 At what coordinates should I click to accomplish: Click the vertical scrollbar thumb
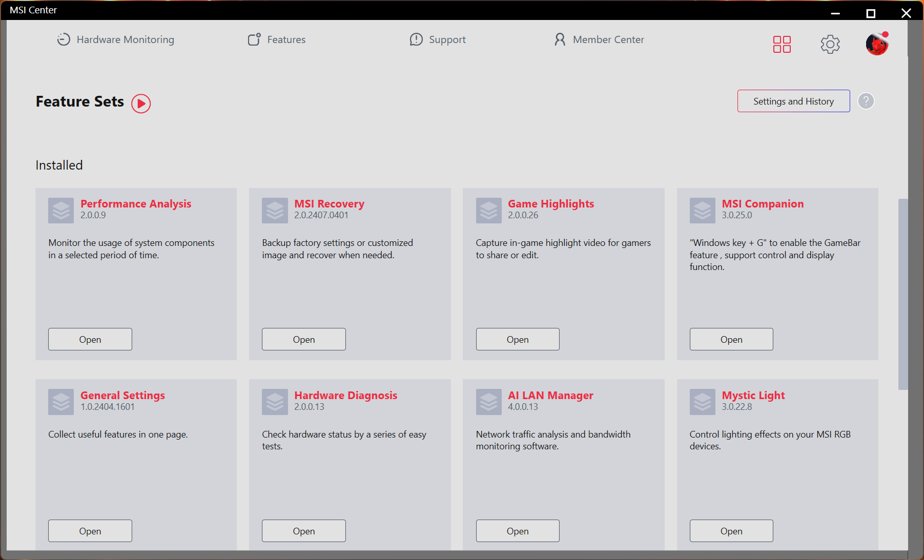point(902,295)
